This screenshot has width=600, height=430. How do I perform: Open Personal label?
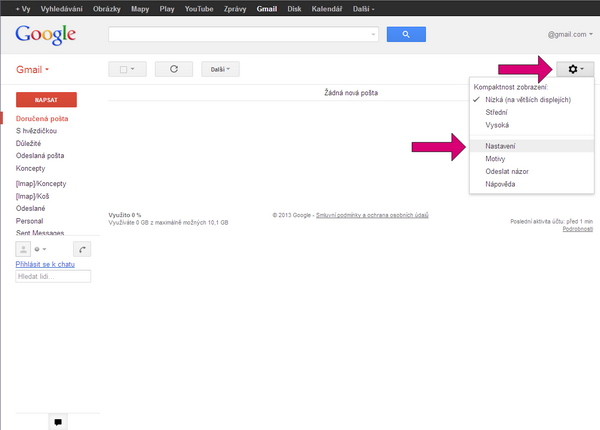(29, 221)
